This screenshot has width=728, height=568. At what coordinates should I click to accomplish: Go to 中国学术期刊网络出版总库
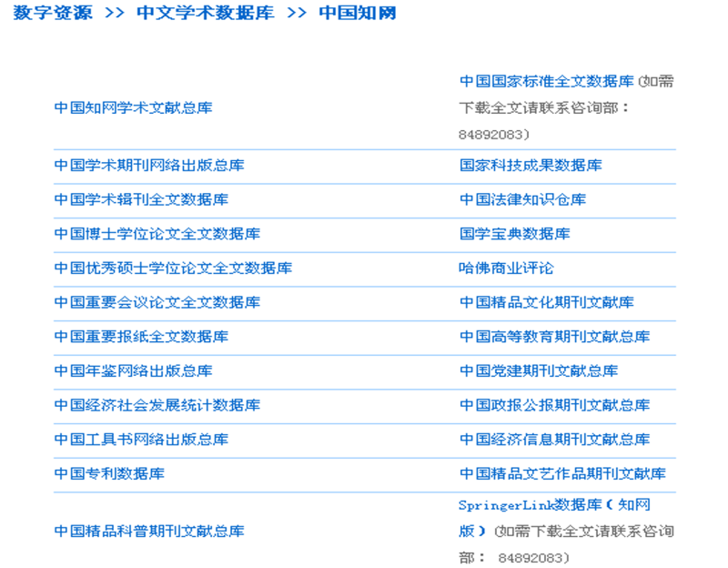pyautogui.click(x=149, y=166)
